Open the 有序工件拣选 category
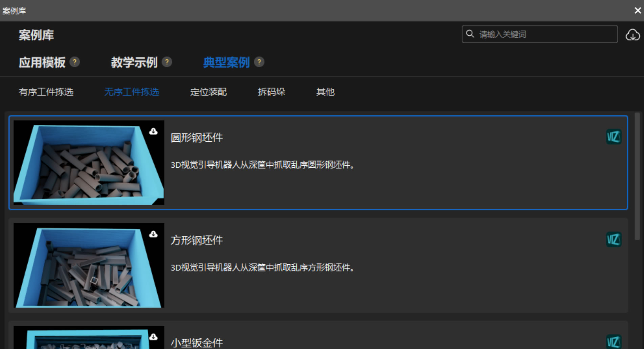The height and width of the screenshot is (349, 644). [46, 92]
